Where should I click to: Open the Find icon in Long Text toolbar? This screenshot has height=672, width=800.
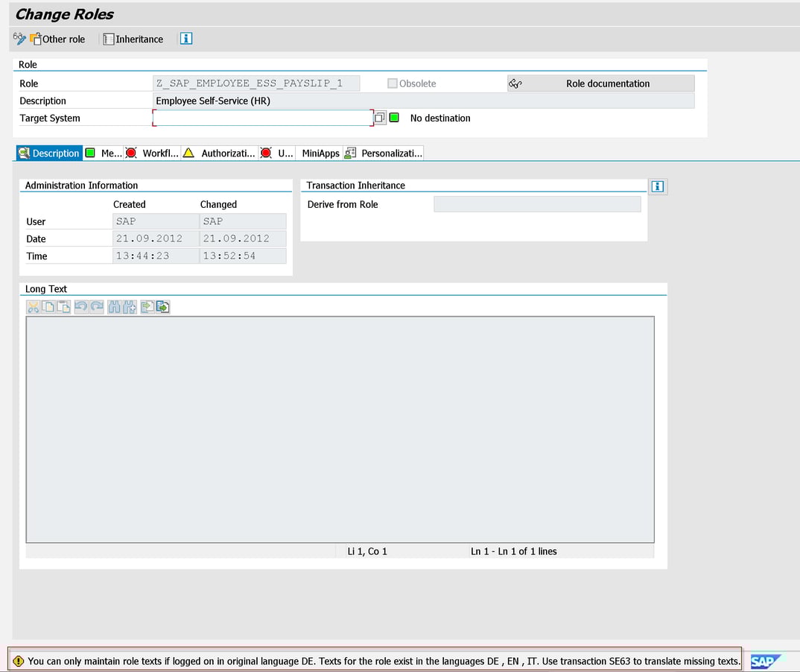tap(113, 306)
